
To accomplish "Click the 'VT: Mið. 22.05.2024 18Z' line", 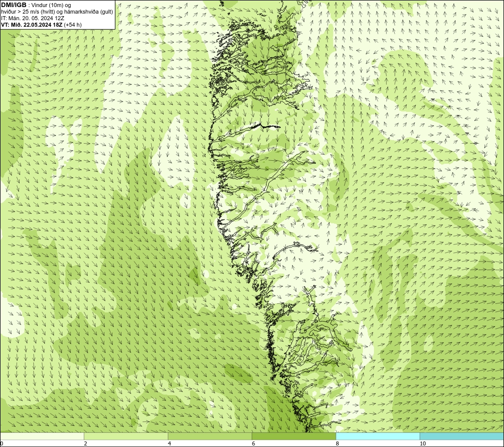I will pos(32,25).
